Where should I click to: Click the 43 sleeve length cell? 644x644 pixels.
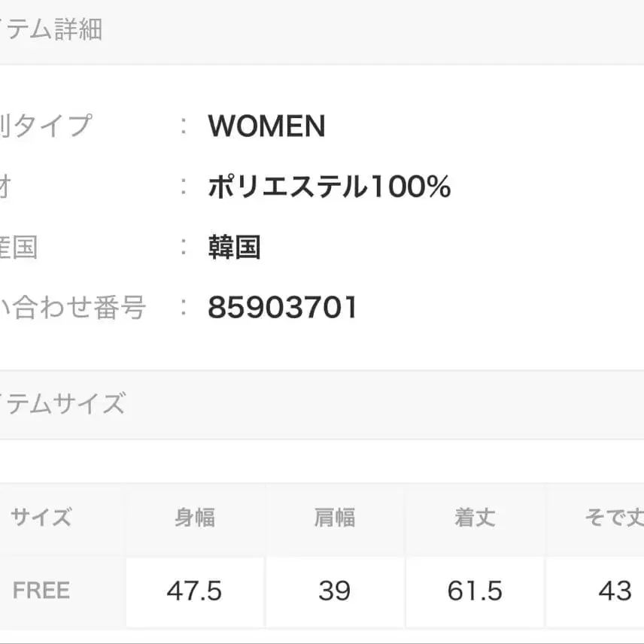615,591
